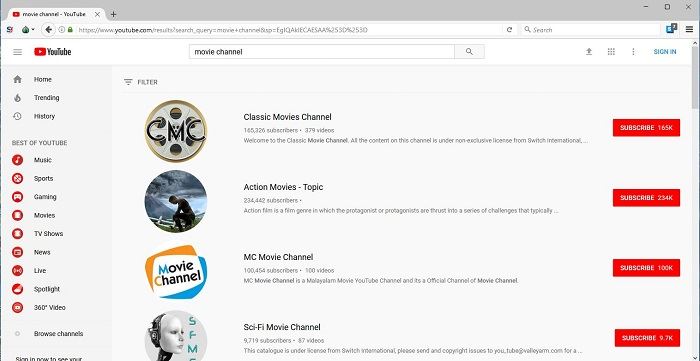Open the History clock icon
Image resolution: width=700 pixels, height=361 pixels.
[17, 116]
